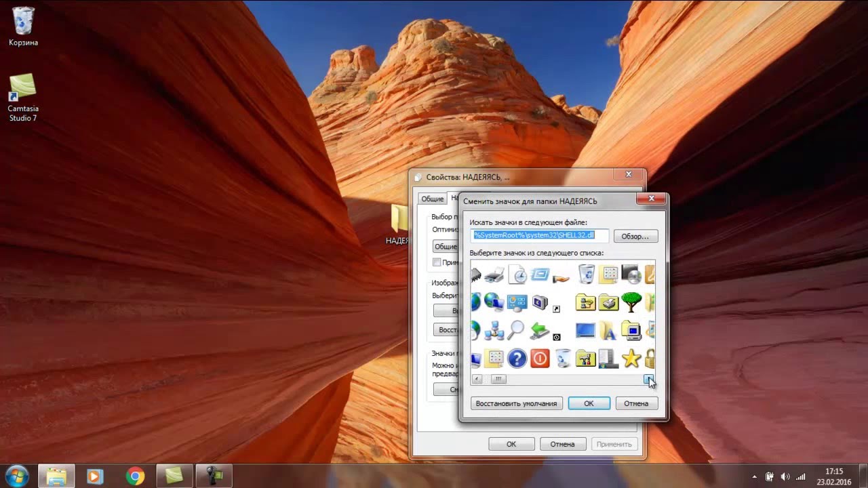Click OK in the Свойства window
Viewport: 868px width, 488px height.
coord(511,444)
